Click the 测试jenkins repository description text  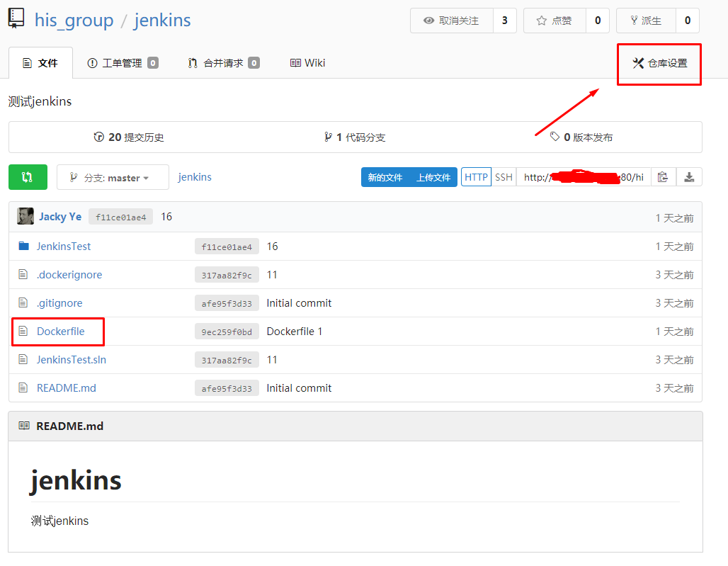[40, 101]
